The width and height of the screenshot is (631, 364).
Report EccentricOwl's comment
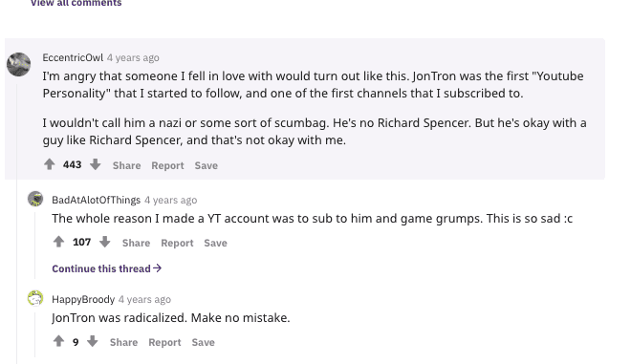pyautogui.click(x=167, y=165)
